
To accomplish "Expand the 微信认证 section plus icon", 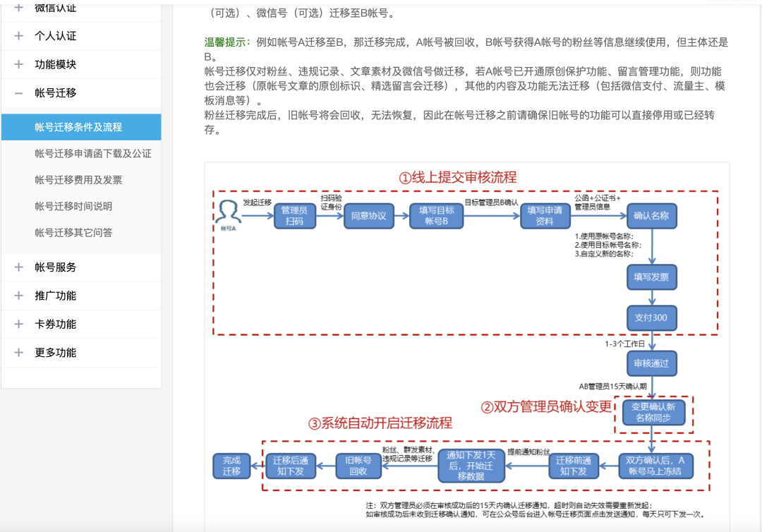I will coord(19,8).
